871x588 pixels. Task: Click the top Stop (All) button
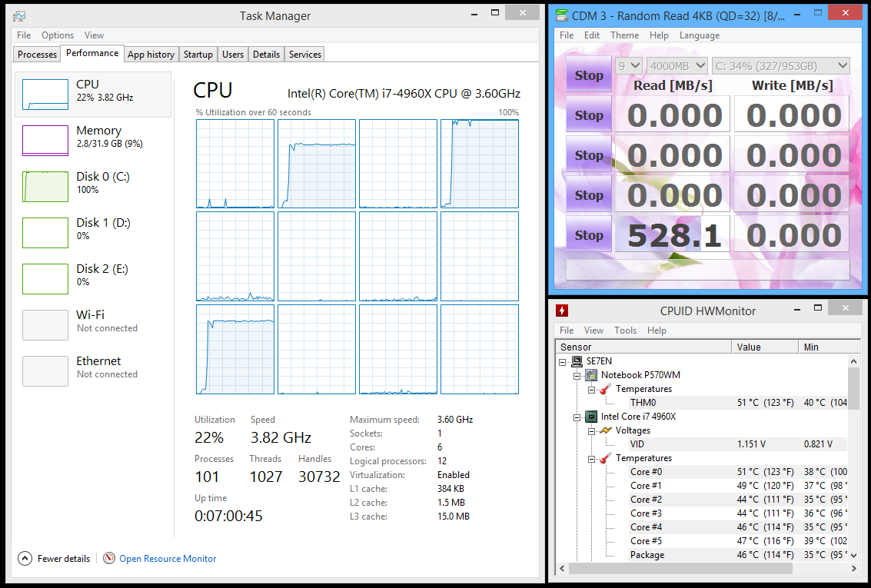589,75
